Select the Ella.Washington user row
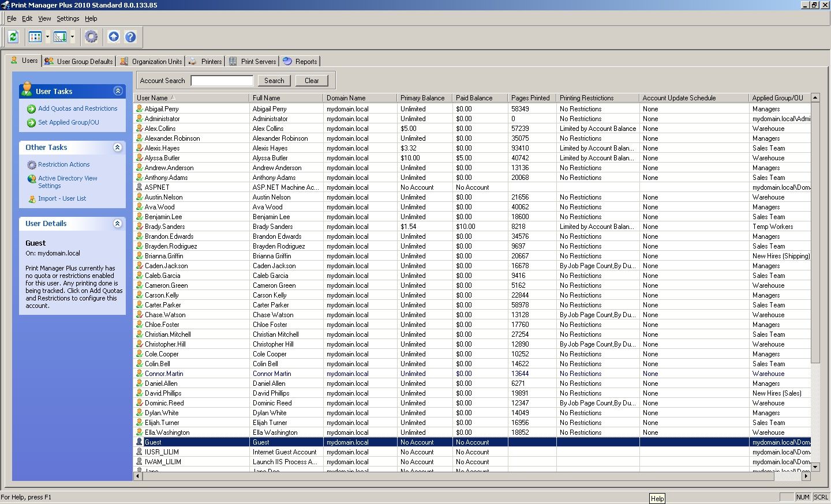The image size is (831, 504). tap(472, 432)
